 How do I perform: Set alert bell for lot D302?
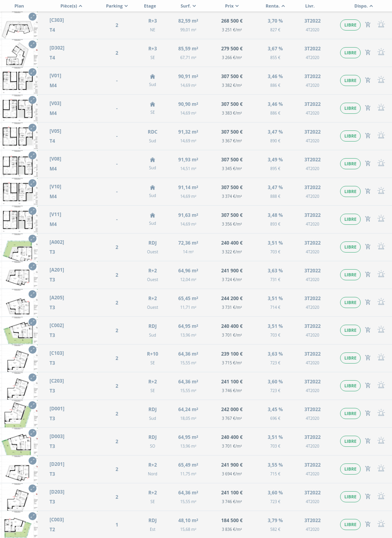381,52
